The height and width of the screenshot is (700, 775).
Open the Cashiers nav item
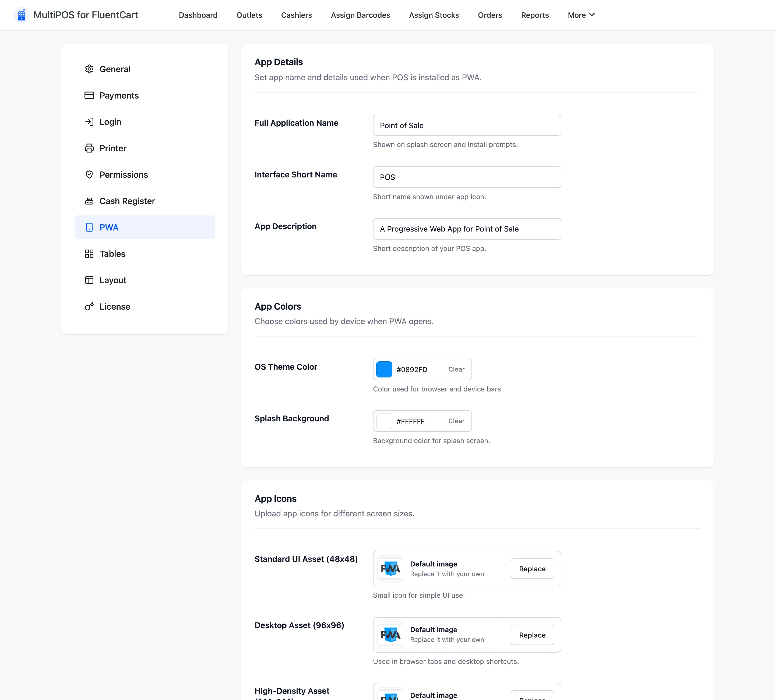pos(296,15)
